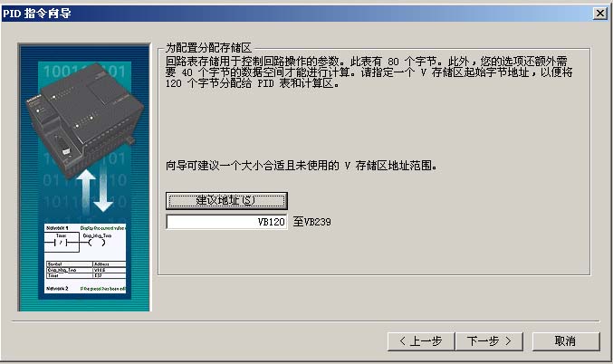Click the ladder contact symbol in thumbnail
This screenshot has height=364, width=613.
pyautogui.click(x=61, y=243)
